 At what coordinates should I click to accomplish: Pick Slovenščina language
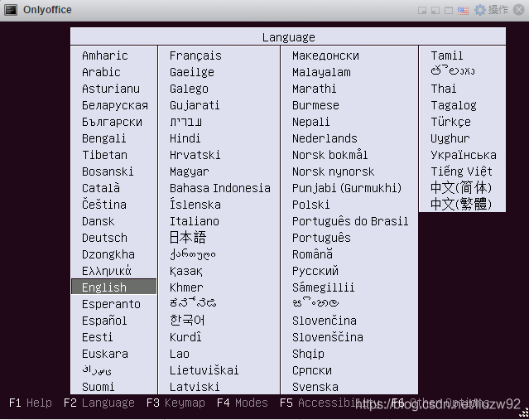328,337
